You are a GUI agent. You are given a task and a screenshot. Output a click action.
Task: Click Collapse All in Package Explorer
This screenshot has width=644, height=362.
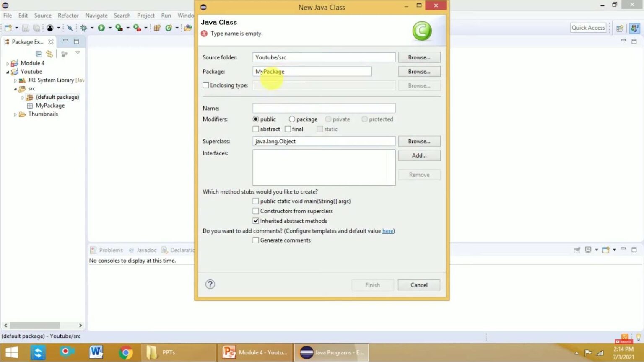coord(39,54)
